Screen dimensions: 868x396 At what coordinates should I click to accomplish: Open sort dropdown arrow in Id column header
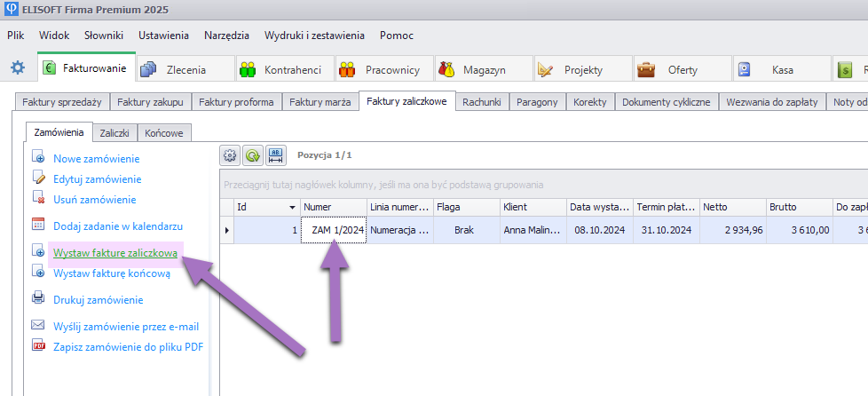(293, 207)
